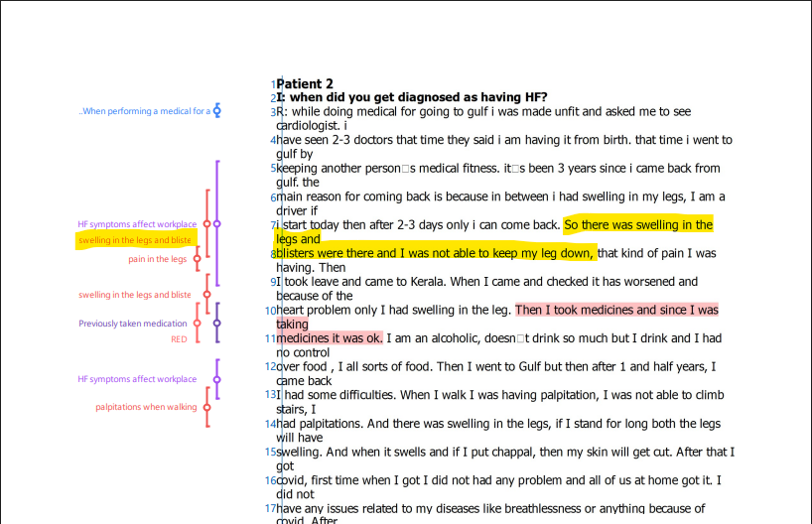Click red marker beside 'pain in the legs'
Image resolution: width=812 pixels, height=524 pixels.
point(197,259)
